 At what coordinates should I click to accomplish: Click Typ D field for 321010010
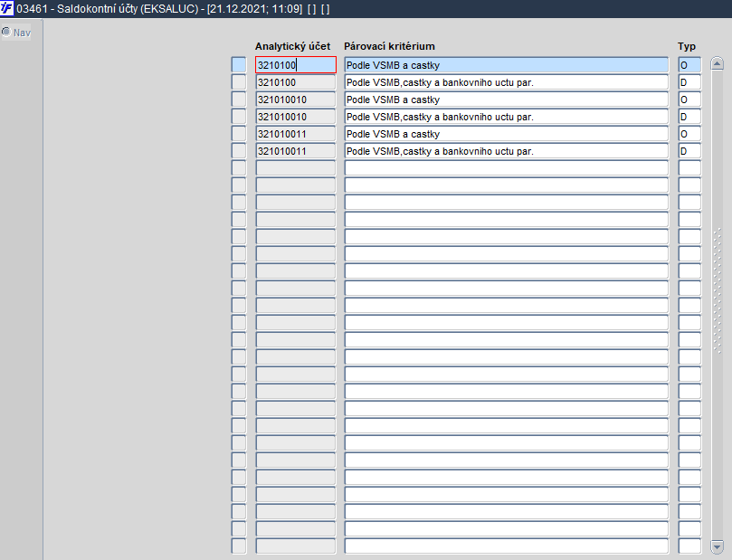tap(689, 117)
